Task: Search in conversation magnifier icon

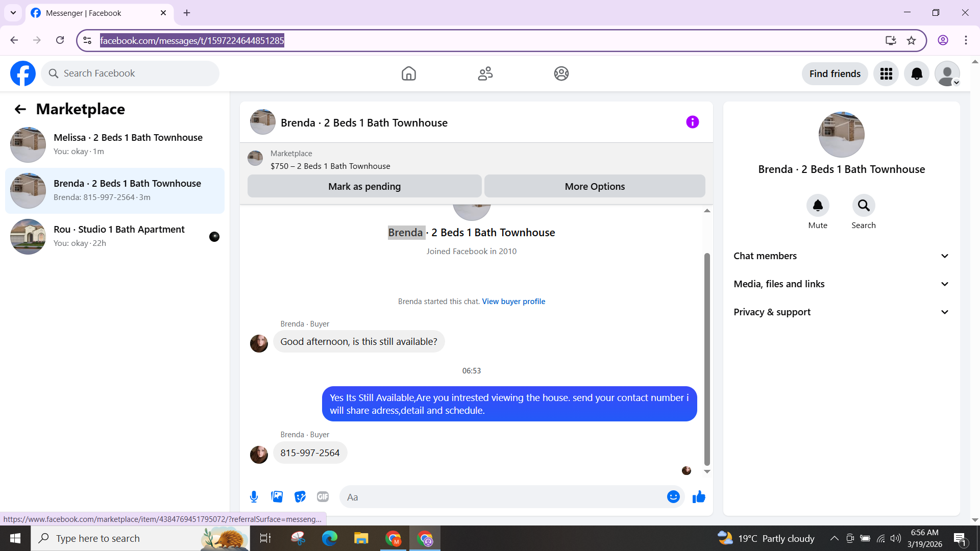Action: (863, 206)
